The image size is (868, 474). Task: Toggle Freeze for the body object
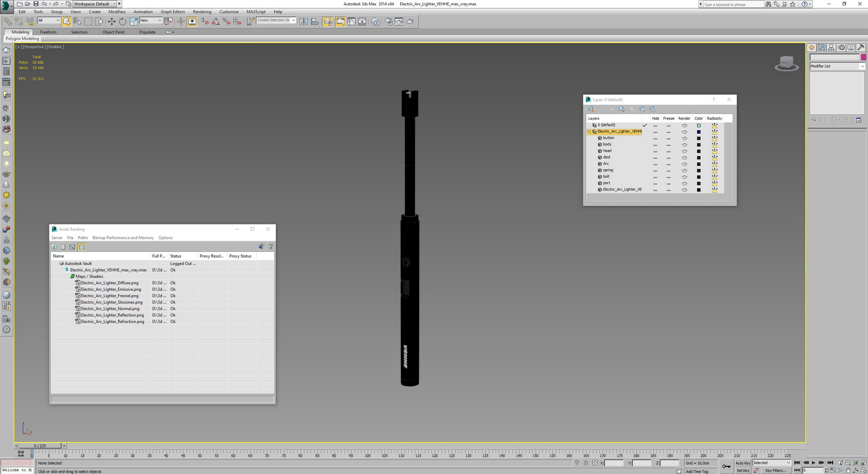pyautogui.click(x=669, y=145)
